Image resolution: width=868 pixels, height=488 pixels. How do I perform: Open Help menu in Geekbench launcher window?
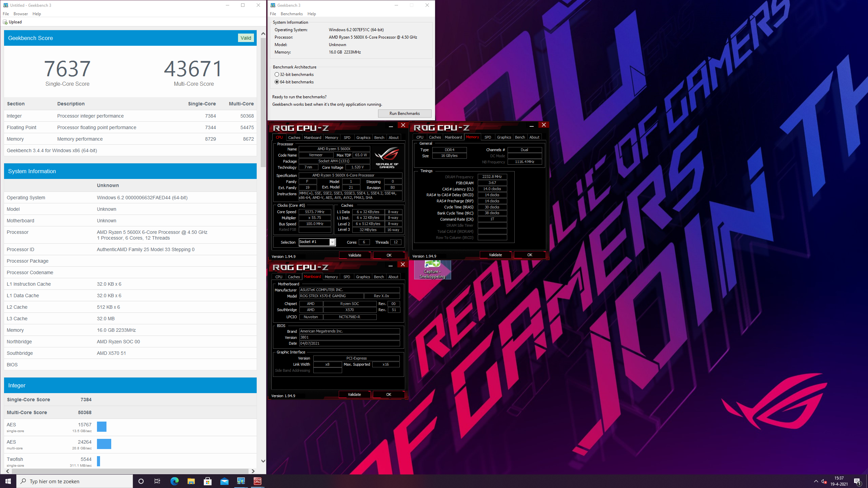click(312, 14)
